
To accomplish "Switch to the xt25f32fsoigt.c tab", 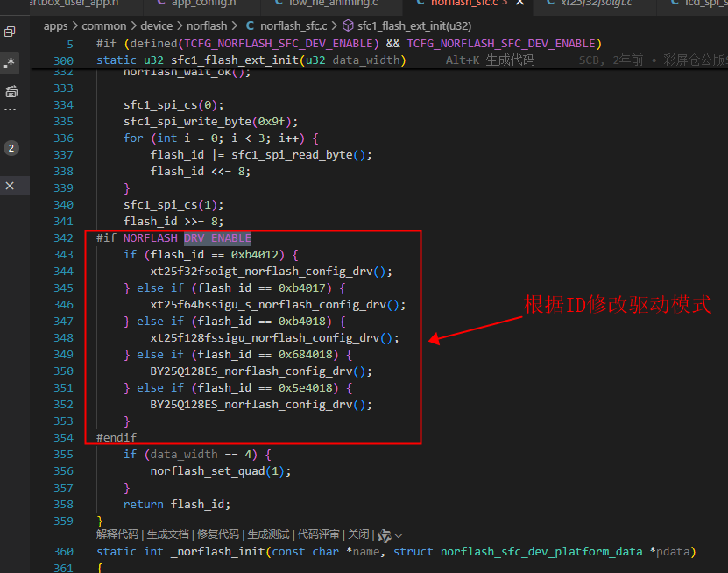I will tap(590, 4).
